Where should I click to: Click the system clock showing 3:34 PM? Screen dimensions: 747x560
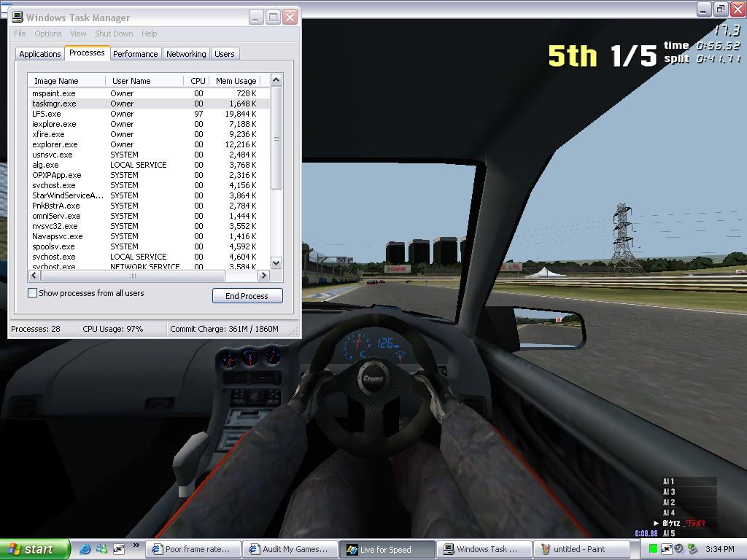point(719,549)
